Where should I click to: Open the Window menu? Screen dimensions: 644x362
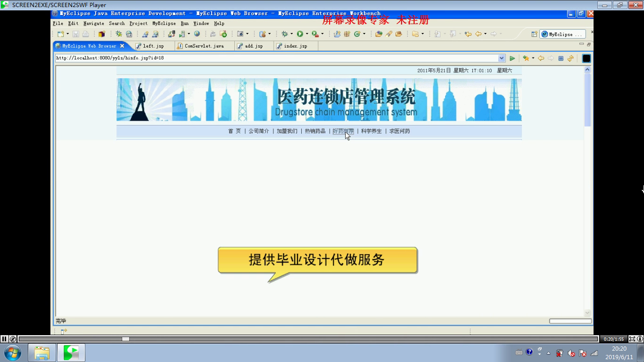click(x=201, y=23)
